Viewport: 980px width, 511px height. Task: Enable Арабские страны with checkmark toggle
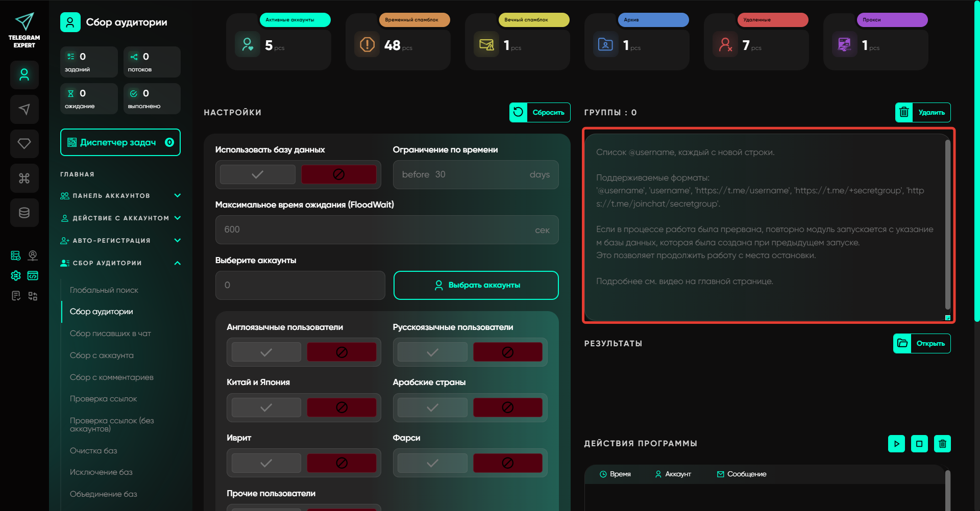click(432, 407)
